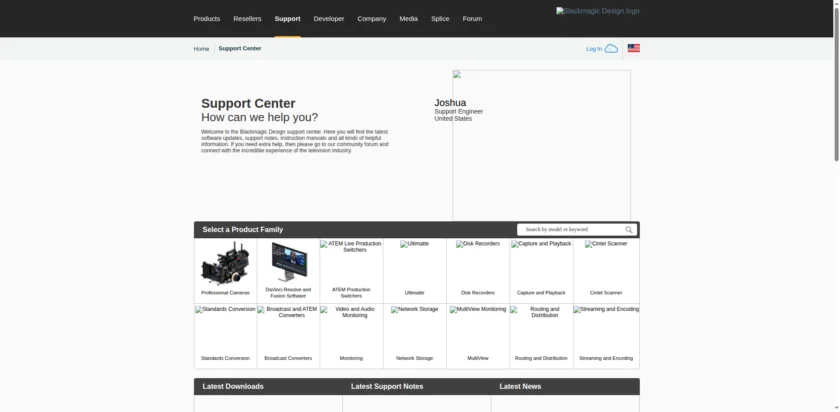This screenshot has height=412, width=840.
Task: Select the ATEM Production Switchers caption
Action: coord(351,293)
